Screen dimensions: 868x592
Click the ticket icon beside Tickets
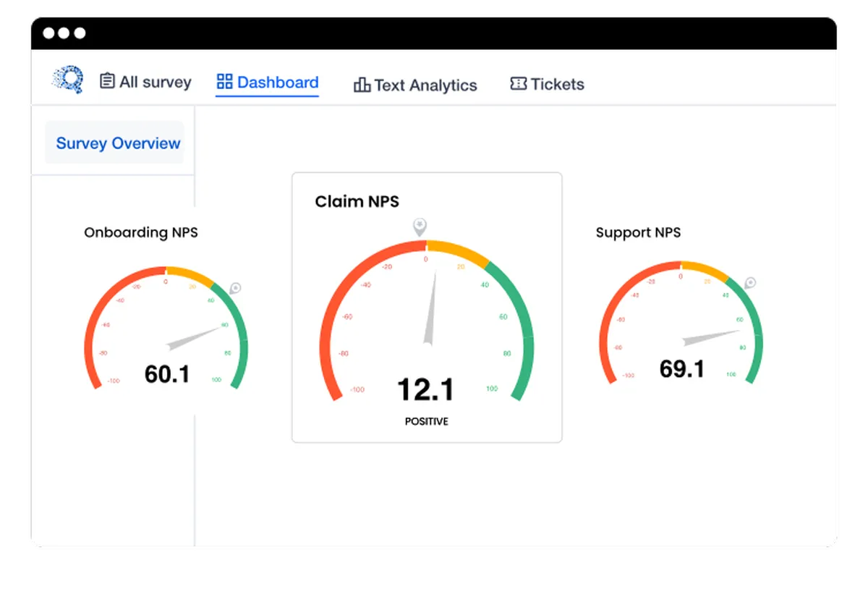518,84
